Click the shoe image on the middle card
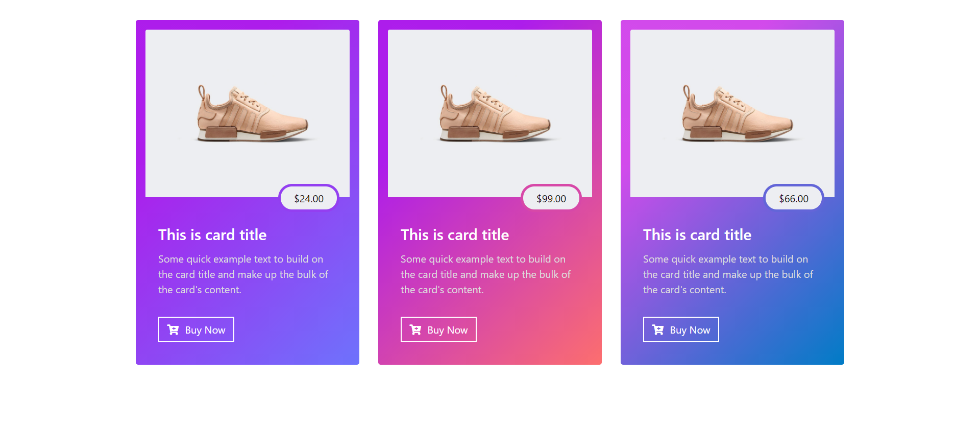 tap(489, 112)
